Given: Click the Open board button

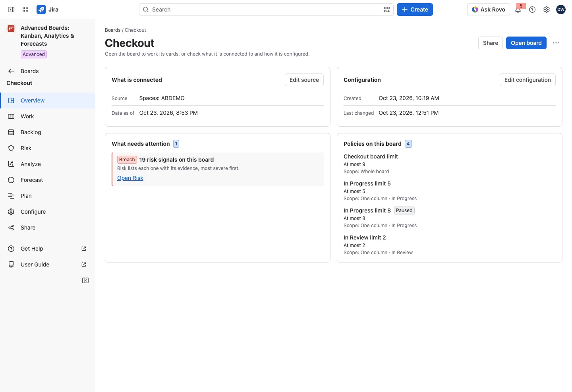Looking at the screenshot, I should tap(526, 43).
